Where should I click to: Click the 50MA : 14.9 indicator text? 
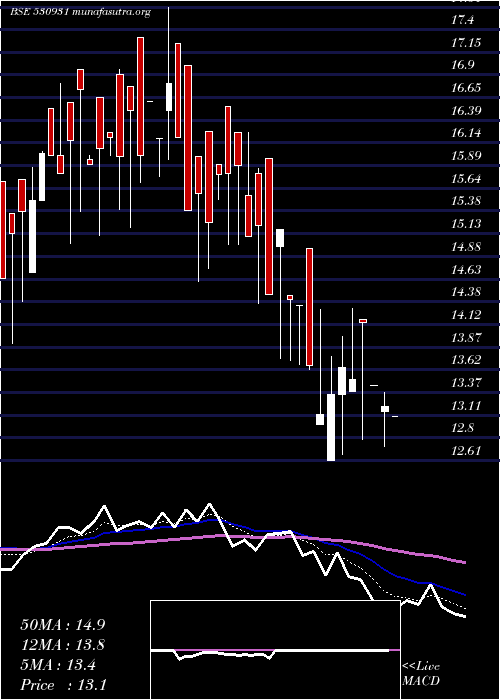coord(63,625)
